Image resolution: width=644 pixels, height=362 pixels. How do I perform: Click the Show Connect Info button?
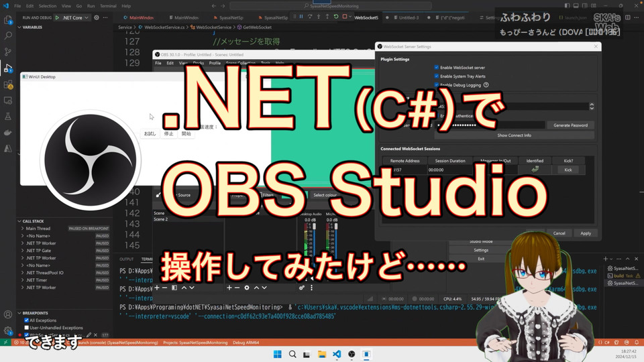(x=515, y=135)
